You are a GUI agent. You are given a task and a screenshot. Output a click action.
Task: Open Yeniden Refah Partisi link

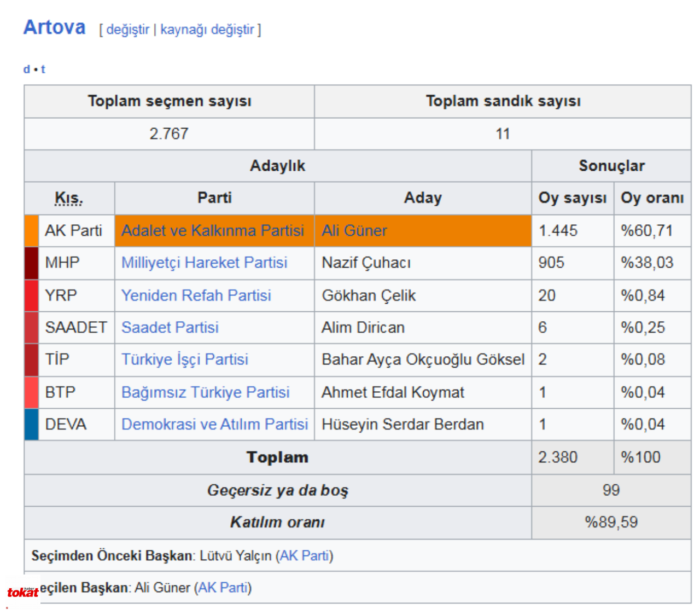(x=196, y=295)
